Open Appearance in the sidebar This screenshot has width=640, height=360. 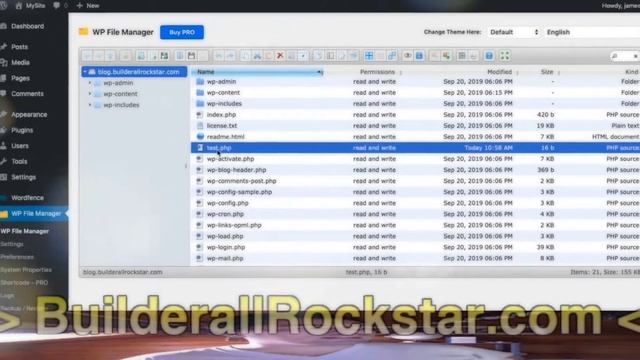pyautogui.click(x=29, y=115)
